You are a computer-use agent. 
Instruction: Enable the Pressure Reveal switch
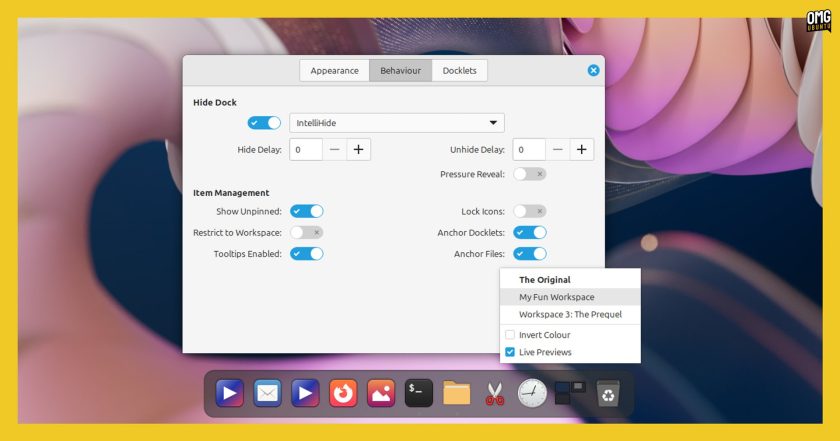pyautogui.click(x=530, y=174)
